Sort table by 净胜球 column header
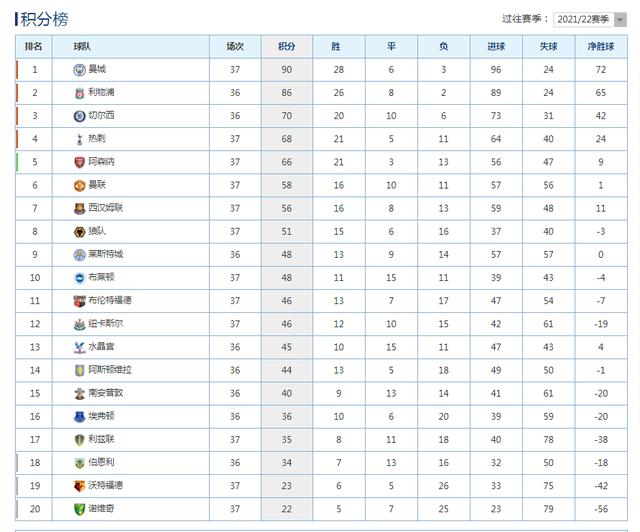 point(601,47)
